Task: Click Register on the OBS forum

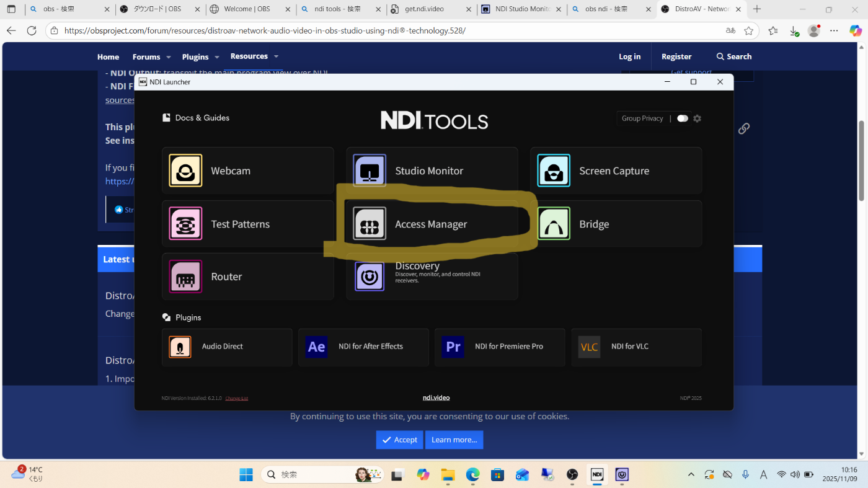Action: (676, 56)
